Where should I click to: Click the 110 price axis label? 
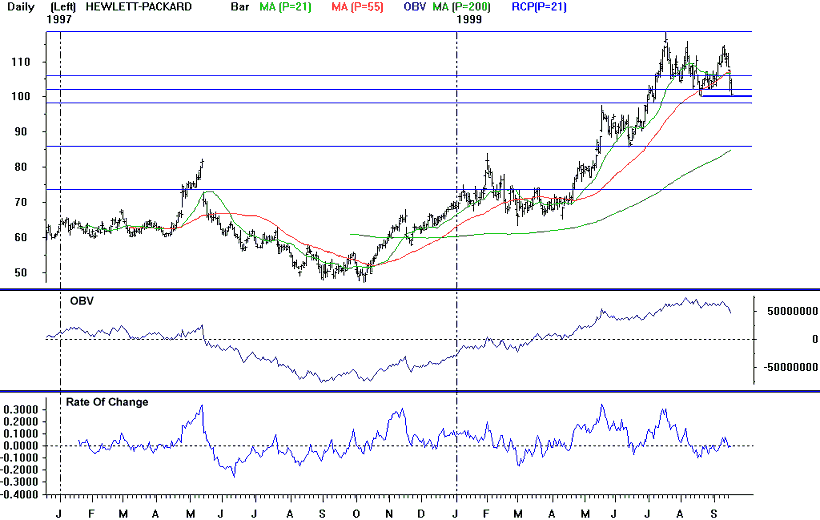20,62
